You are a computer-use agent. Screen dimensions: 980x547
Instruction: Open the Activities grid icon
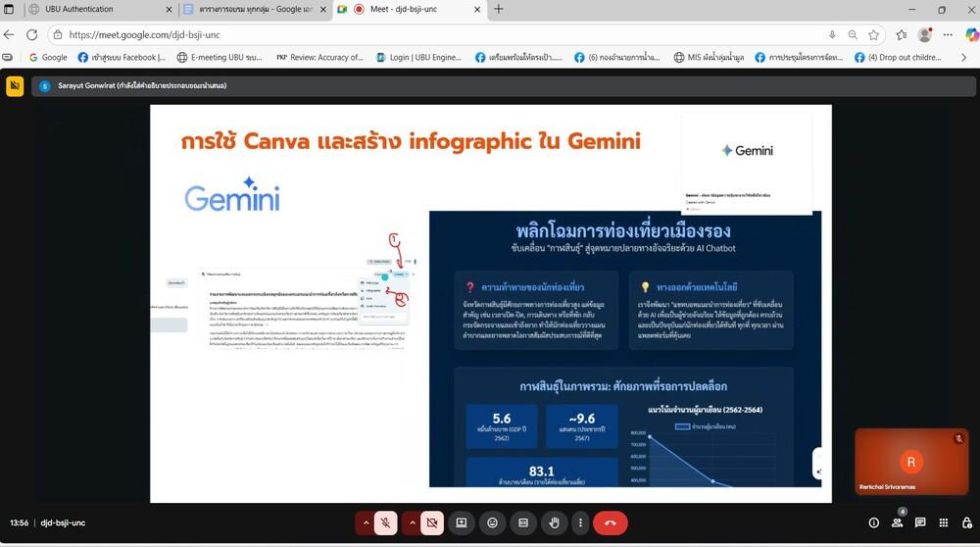coord(944,522)
